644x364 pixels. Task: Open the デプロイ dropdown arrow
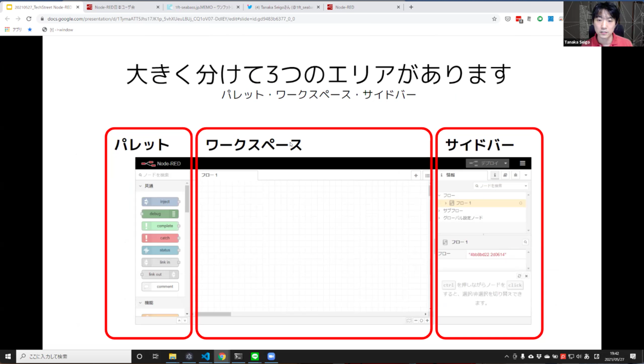coord(506,164)
